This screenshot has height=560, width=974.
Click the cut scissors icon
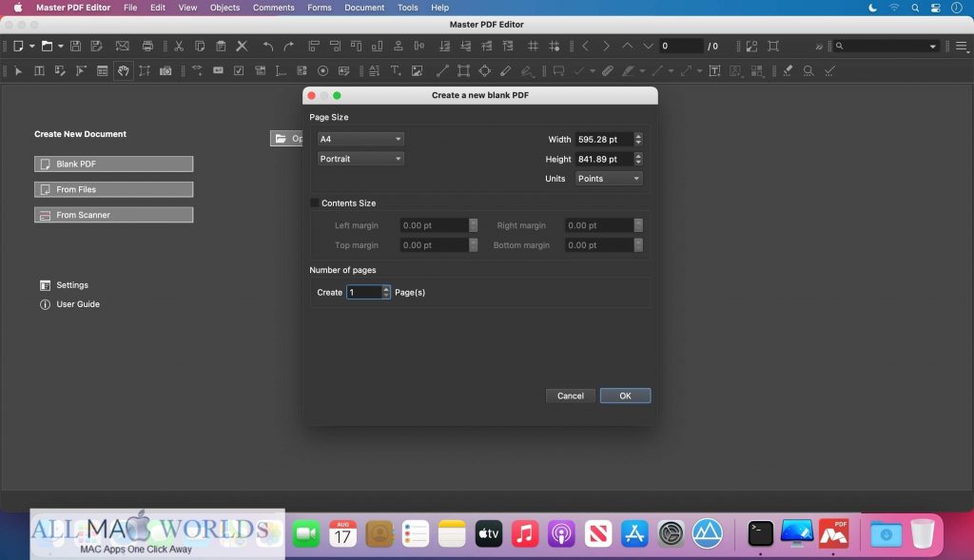[179, 46]
